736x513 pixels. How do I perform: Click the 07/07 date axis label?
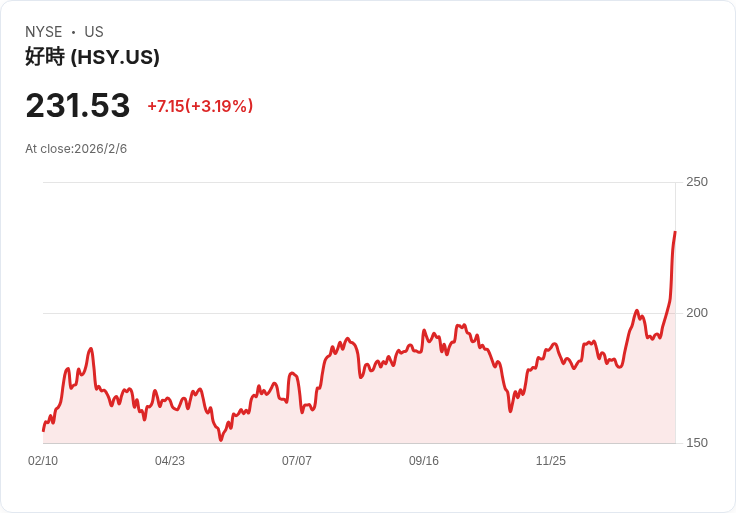tap(297, 461)
